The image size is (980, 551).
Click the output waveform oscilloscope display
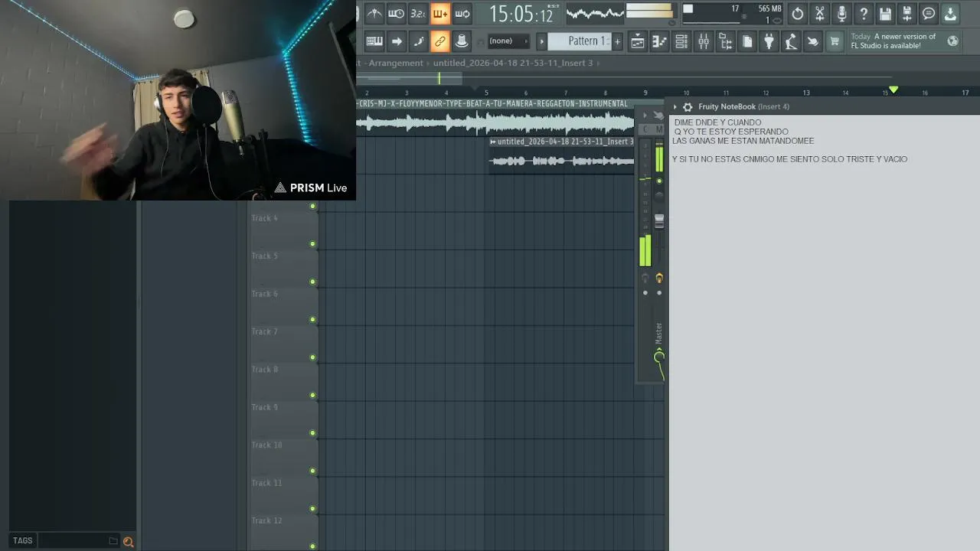click(x=595, y=13)
